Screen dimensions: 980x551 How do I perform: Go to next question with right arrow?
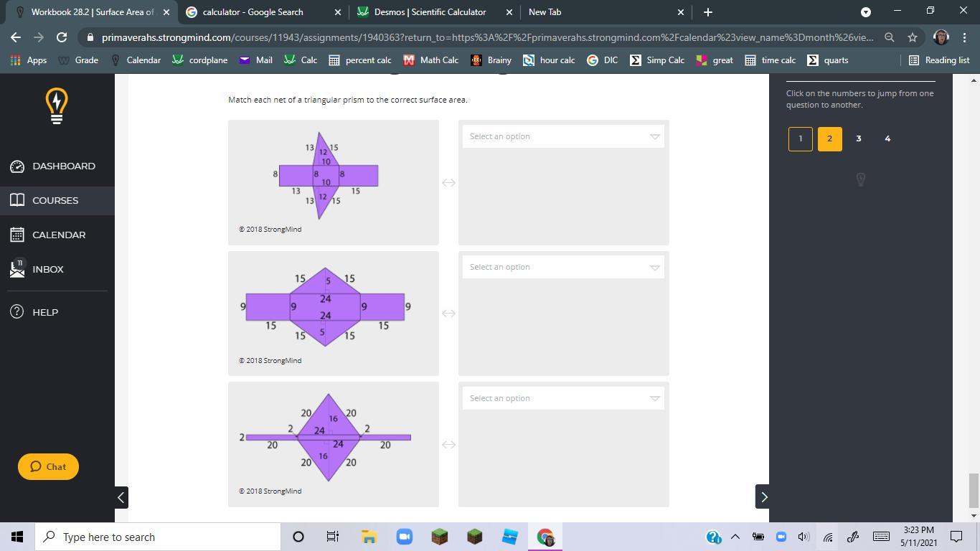(763, 496)
